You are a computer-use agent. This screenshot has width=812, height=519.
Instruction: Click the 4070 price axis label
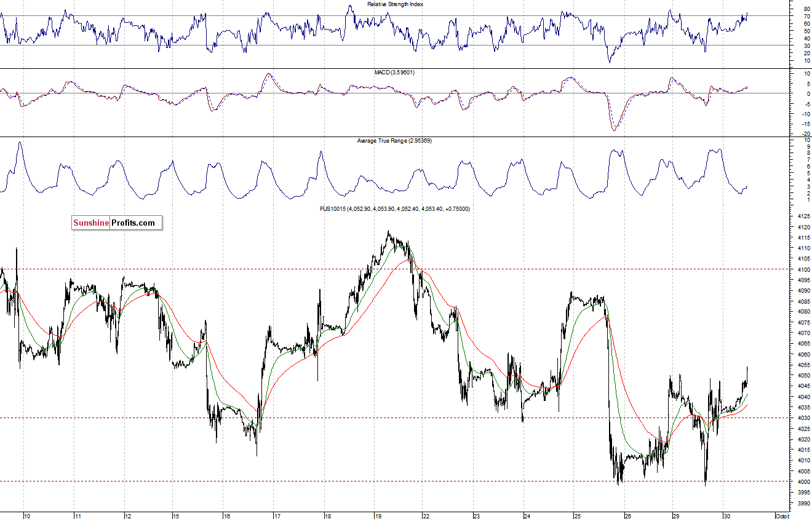tap(803, 333)
